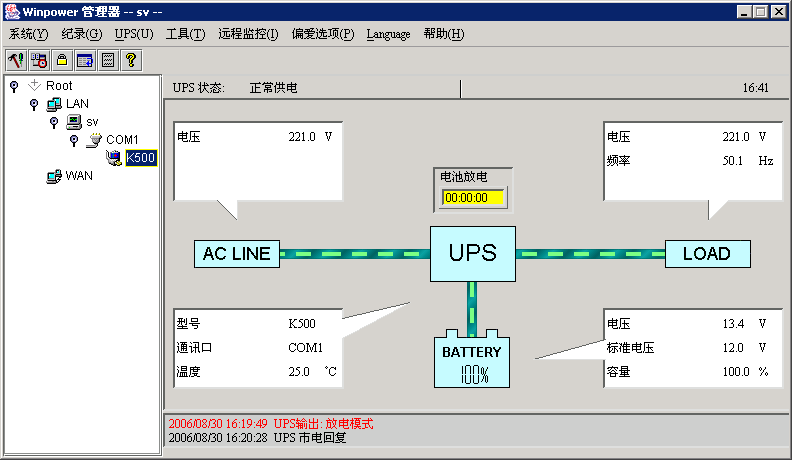Open the 偏爱选项(P) menu
The image size is (792, 460).
tap(323, 34)
